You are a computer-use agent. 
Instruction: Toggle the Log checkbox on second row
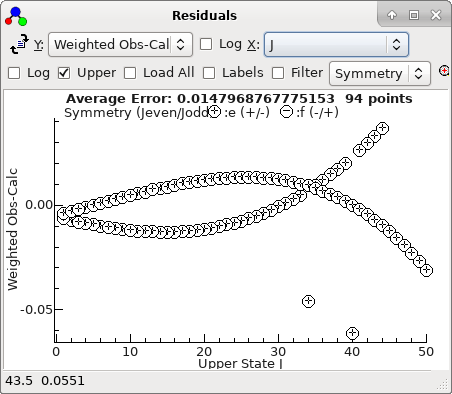[x=14, y=73]
